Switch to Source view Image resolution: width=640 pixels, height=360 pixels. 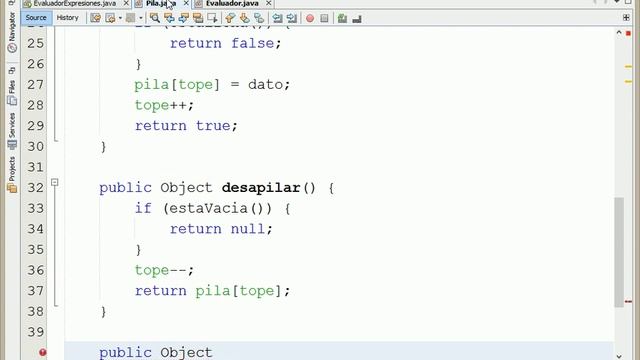pyautogui.click(x=36, y=18)
